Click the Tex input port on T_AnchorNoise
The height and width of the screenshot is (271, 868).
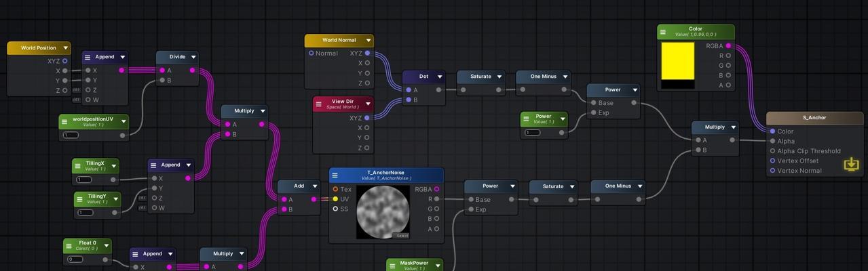pos(335,189)
